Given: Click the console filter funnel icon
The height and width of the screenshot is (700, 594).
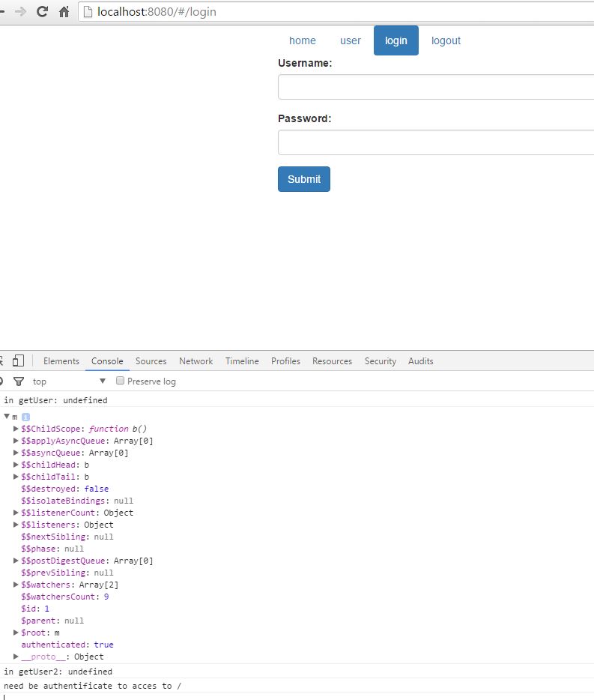Looking at the screenshot, I should (19, 381).
